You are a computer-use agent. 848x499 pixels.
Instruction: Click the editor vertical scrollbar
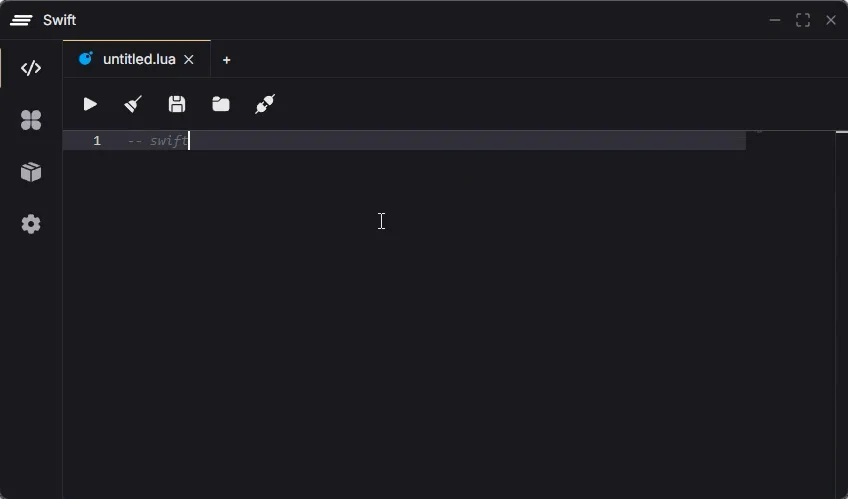pos(842,315)
